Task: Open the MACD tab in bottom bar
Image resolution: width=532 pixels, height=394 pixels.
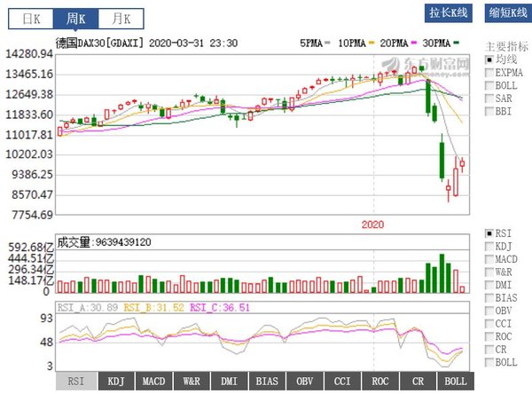Action: point(153,381)
